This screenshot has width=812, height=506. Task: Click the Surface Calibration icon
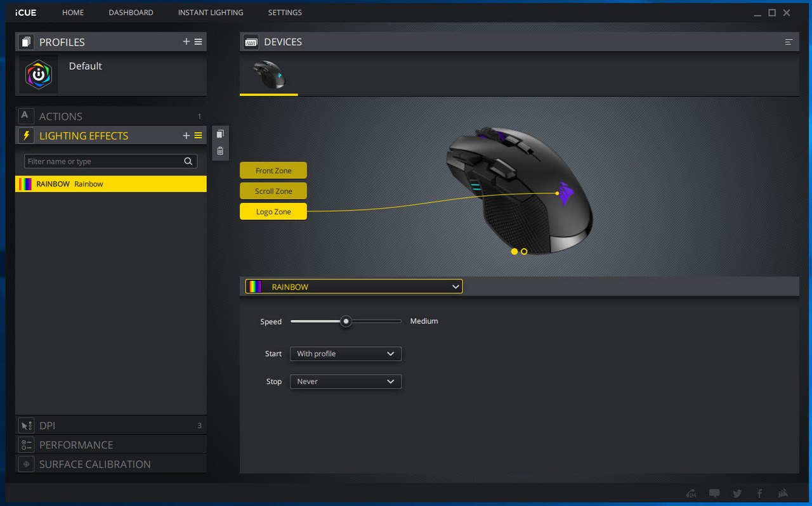click(x=26, y=464)
